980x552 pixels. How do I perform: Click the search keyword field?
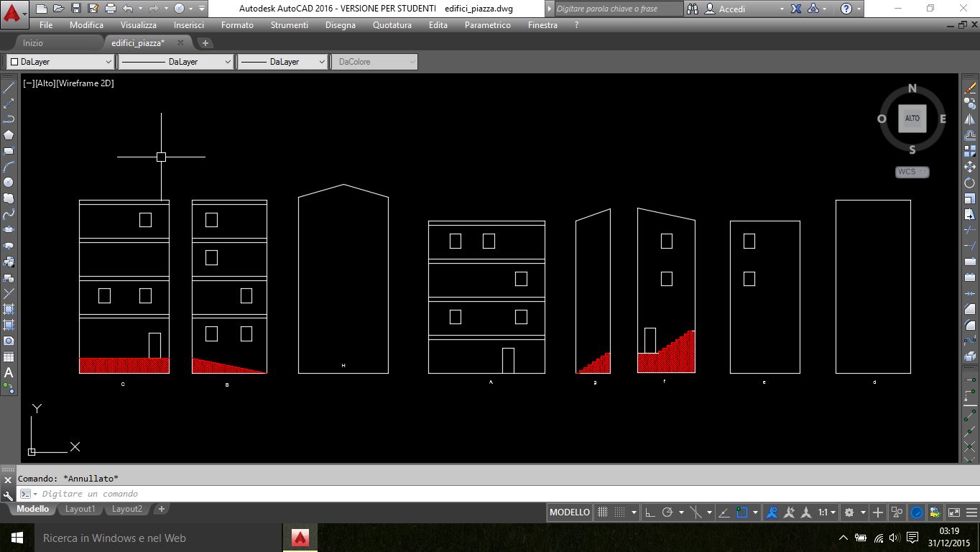pos(618,9)
